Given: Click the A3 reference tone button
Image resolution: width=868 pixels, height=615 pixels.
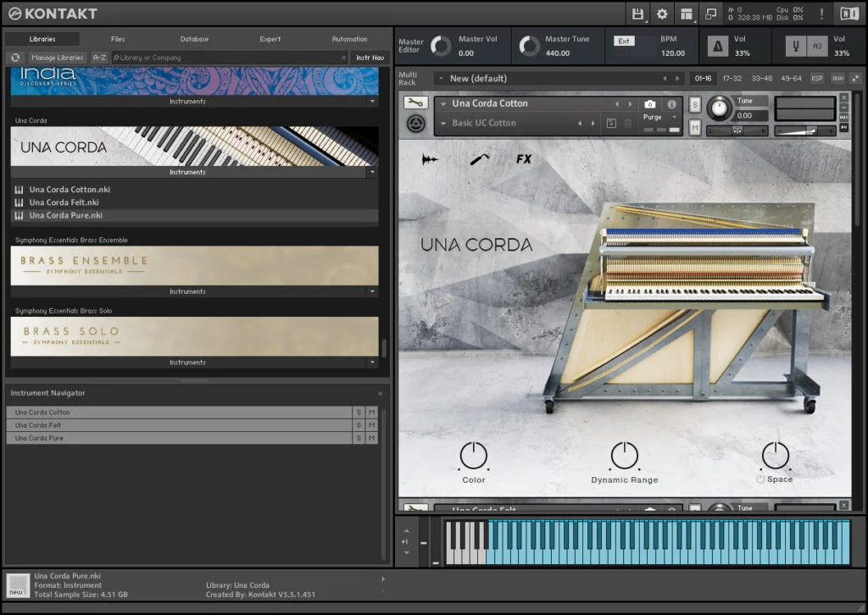Looking at the screenshot, I should point(818,47).
